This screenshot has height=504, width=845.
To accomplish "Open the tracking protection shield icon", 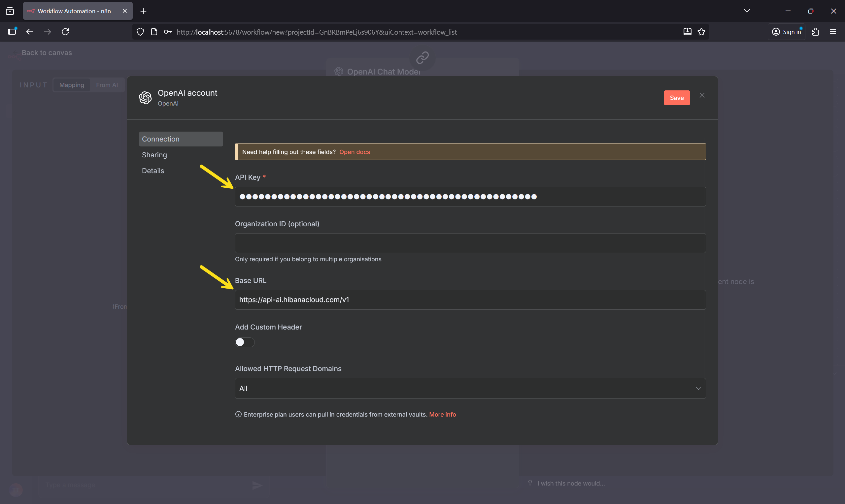I will pos(140,32).
